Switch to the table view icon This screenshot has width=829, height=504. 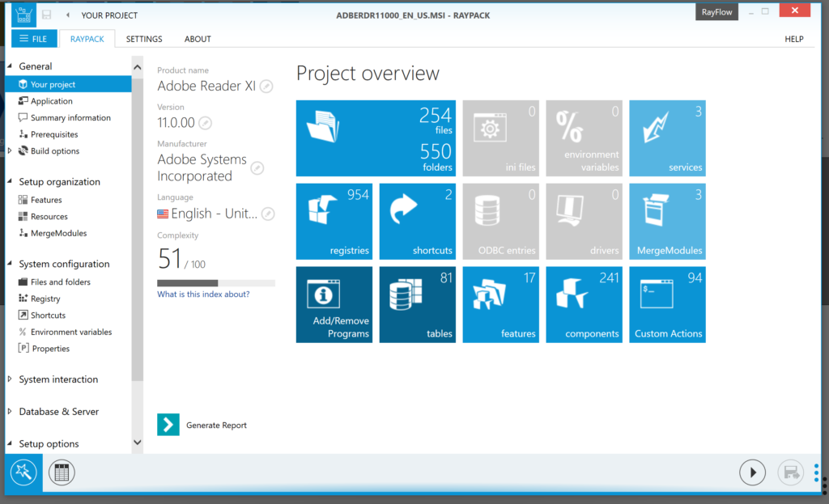pyautogui.click(x=62, y=472)
